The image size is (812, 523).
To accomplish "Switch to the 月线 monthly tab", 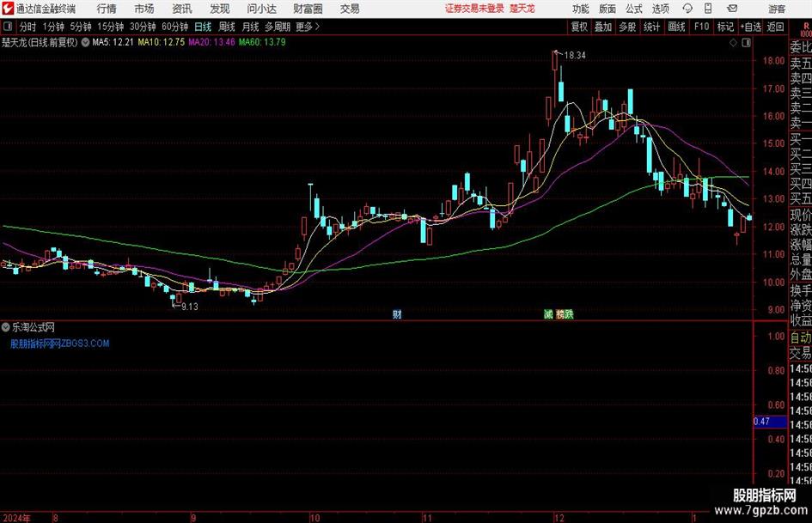I will [251, 27].
